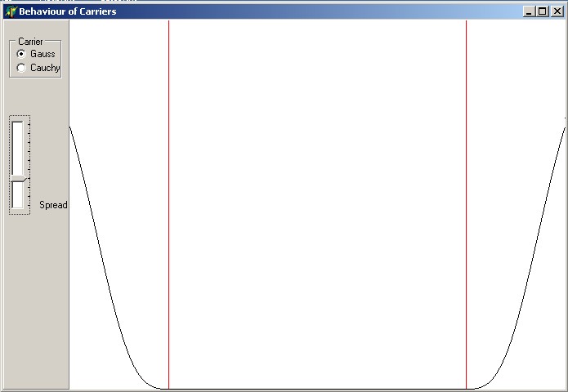Image resolution: width=568 pixels, height=392 pixels.
Task: Click the Carrier group box heading
Action: point(30,41)
